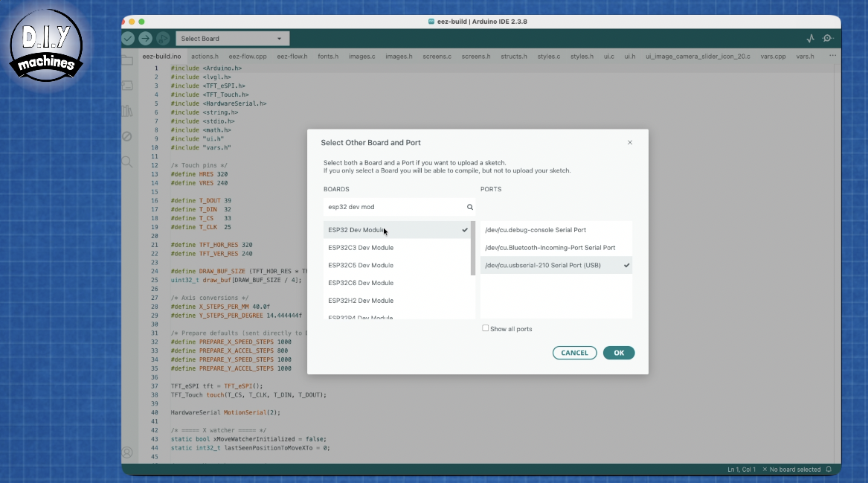
Task: Select ESP32 Dev Module board
Action: point(397,230)
